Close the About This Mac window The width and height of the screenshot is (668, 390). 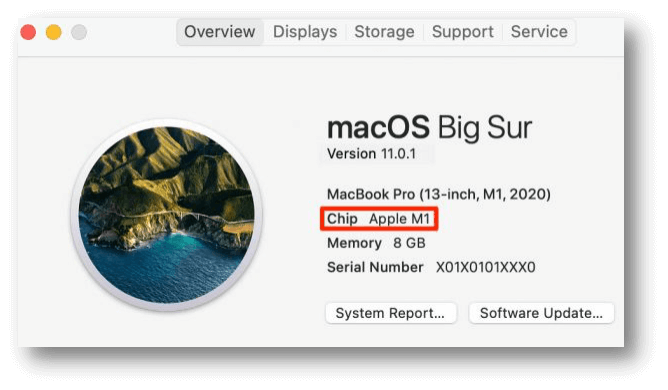(28, 32)
